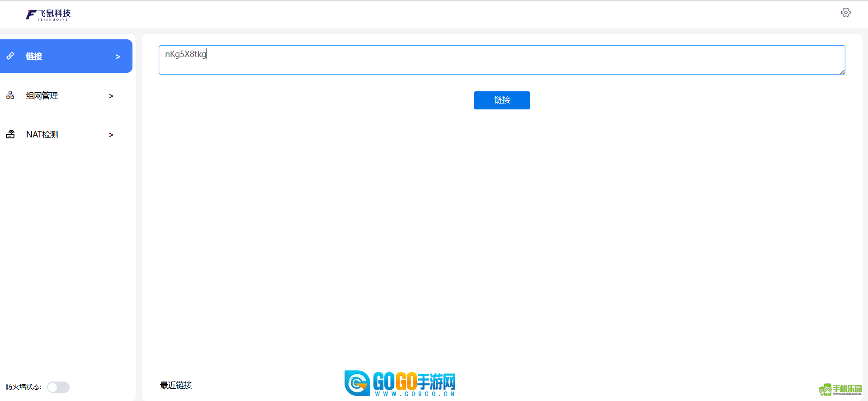Click the 组网管理 network topology icon
The image size is (868, 401).
[x=10, y=95]
